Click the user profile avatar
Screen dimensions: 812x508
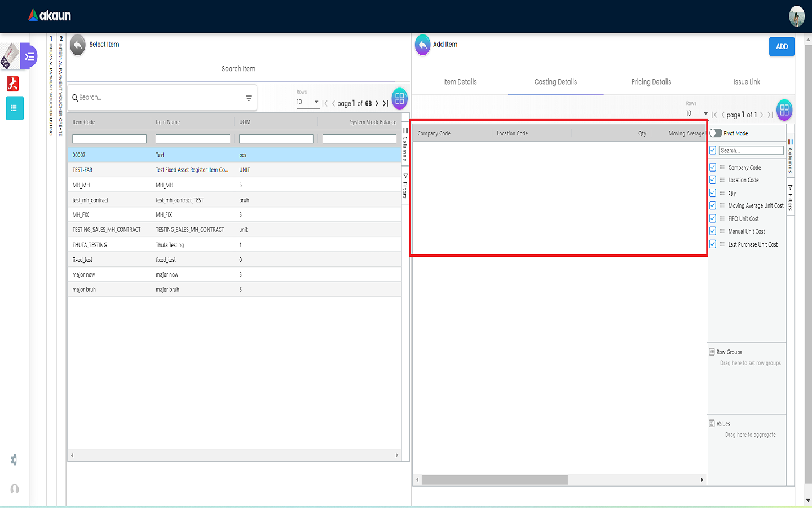click(x=796, y=16)
